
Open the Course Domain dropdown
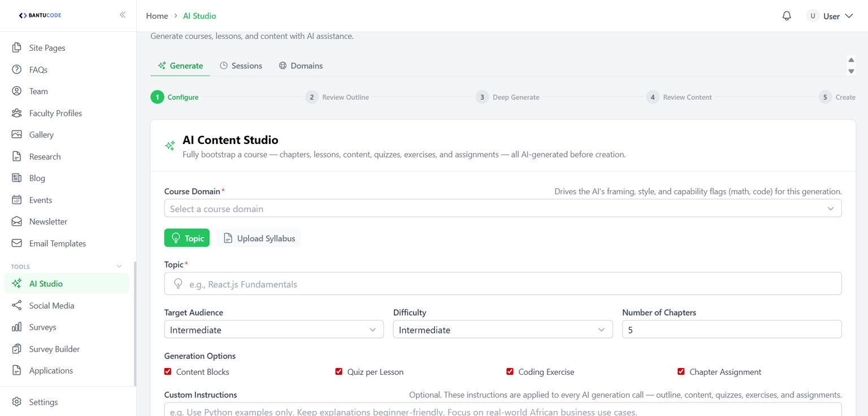pyautogui.click(x=503, y=208)
